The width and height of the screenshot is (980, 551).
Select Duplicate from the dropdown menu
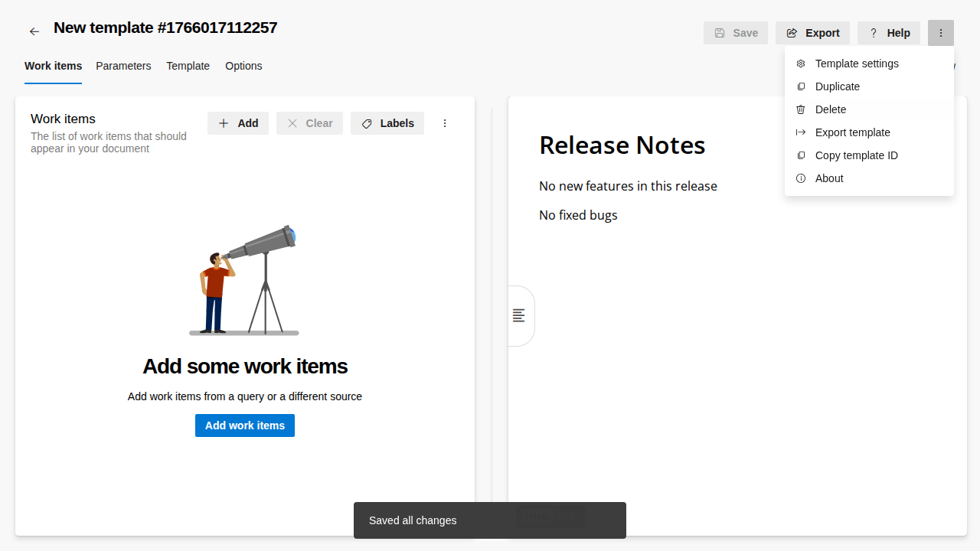point(837,86)
